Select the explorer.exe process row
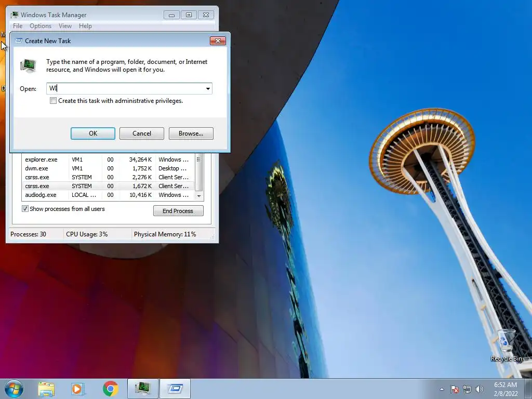Screen dimensions: 532x399 click(x=108, y=159)
